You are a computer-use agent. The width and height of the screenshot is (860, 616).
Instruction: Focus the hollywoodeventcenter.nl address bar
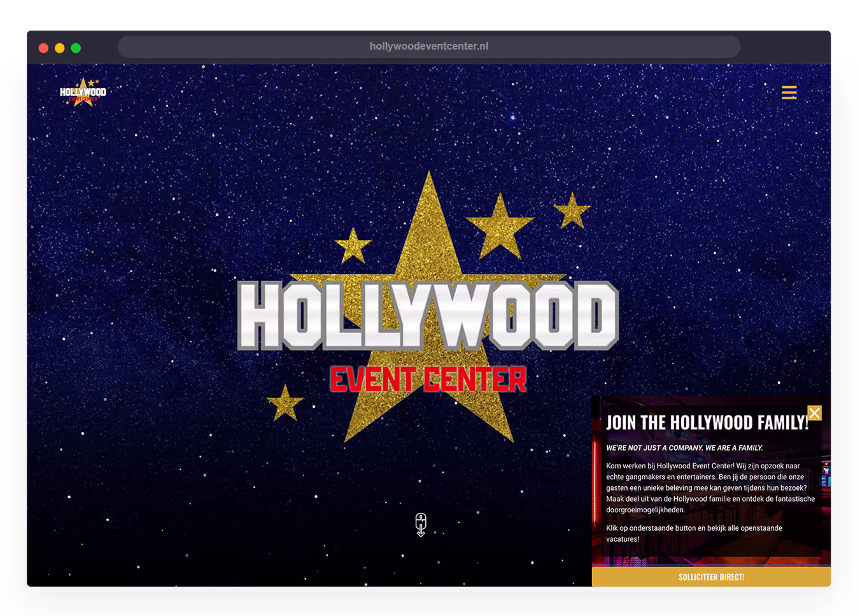[x=429, y=46]
